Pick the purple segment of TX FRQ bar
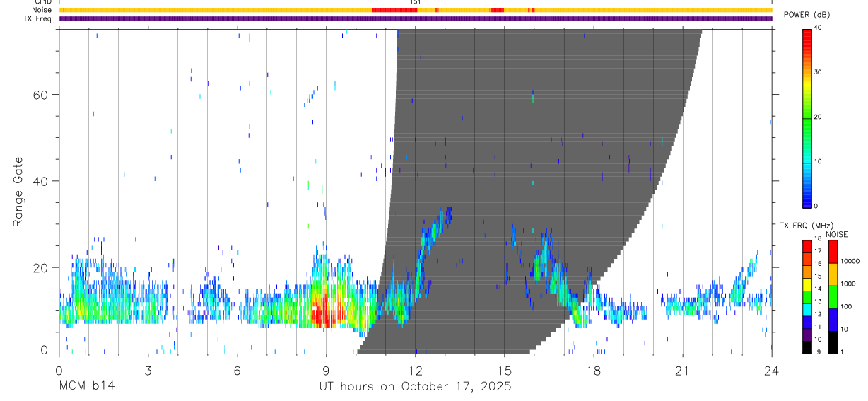868x401 pixels. point(807,335)
